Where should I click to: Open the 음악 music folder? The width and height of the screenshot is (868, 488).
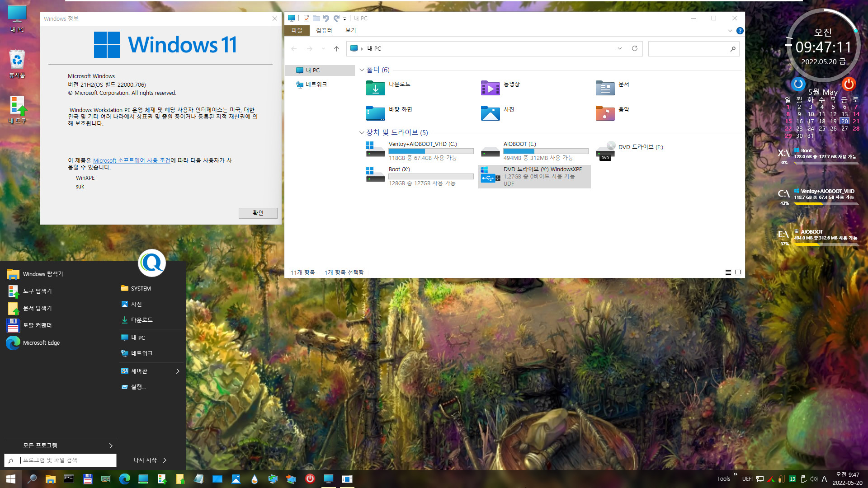coord(613,113)
